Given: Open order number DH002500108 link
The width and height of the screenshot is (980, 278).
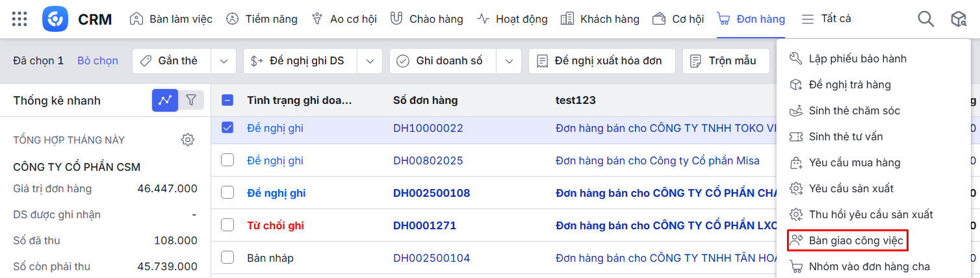Looking at the screenshot, I should pos(432,193).
